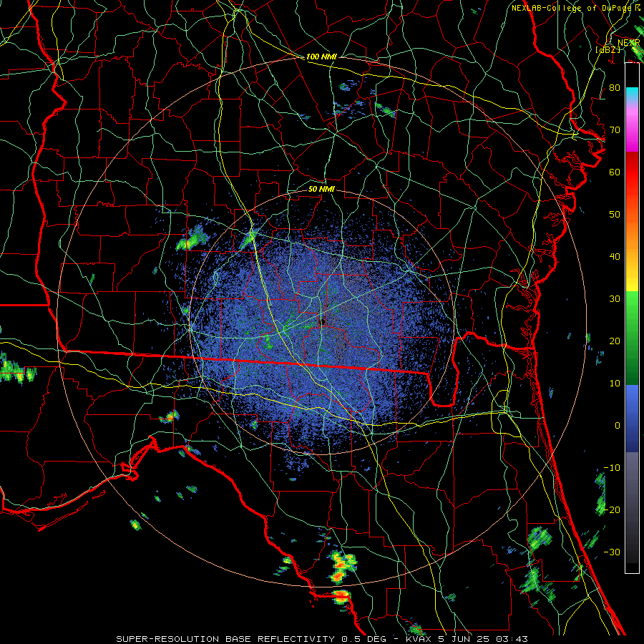Click the 10 value on the dBZ scale
Viewport: 644px width, 644px height.
click(x=615, y=384)
